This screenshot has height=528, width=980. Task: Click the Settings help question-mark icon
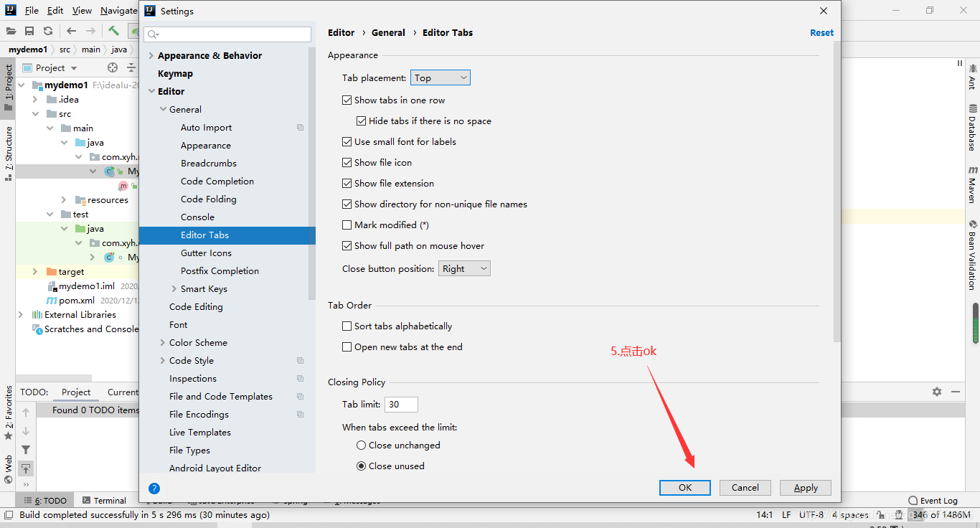coord(154,488)
